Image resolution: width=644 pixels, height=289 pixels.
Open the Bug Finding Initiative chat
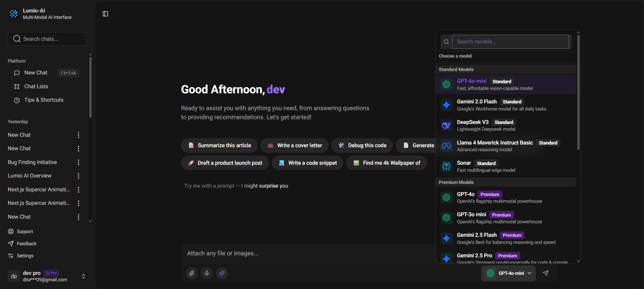[x=32, y=162]
